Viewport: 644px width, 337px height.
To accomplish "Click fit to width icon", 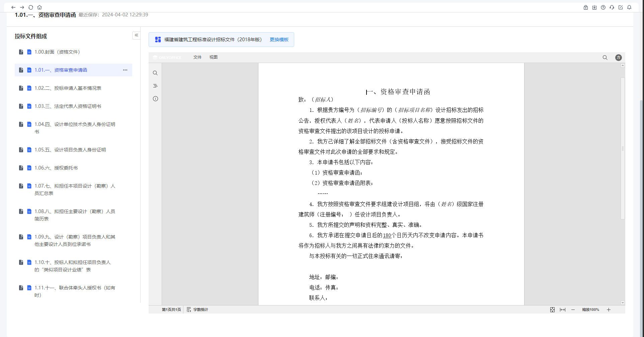I will (x=563, y=310).
